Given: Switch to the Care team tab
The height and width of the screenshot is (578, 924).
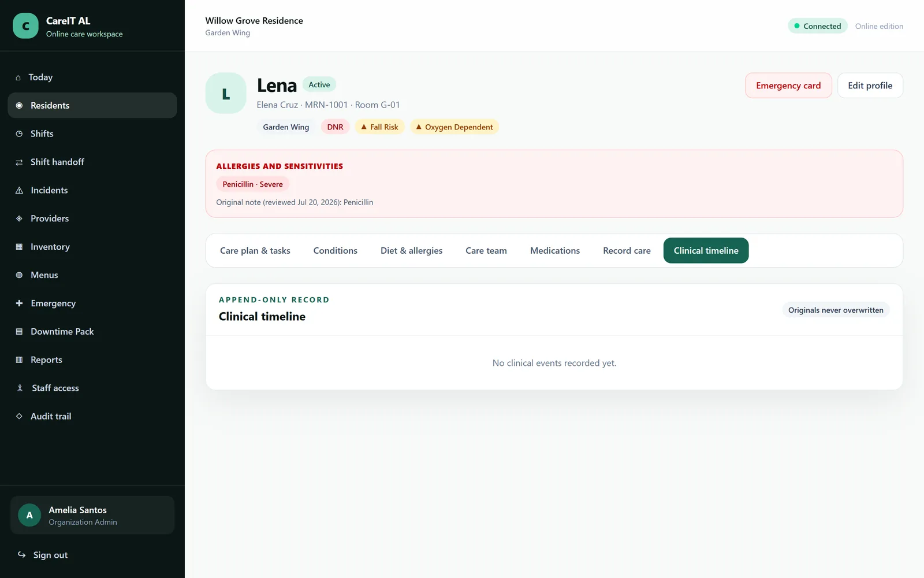Looking at the screenshot, I should click(486, 250).
